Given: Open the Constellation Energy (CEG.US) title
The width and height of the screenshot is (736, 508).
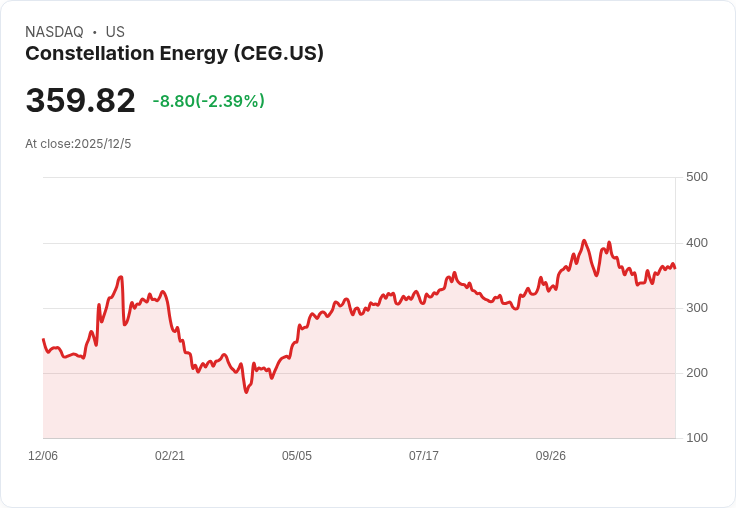Looking at the screenshot, I should coord(174,54).
